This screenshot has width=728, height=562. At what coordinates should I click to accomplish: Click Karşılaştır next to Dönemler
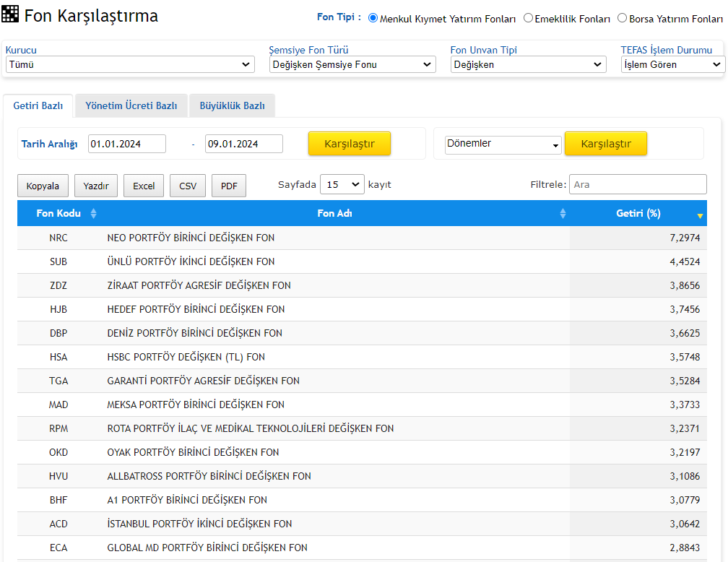pyautogui.click(x=606, y=144)
